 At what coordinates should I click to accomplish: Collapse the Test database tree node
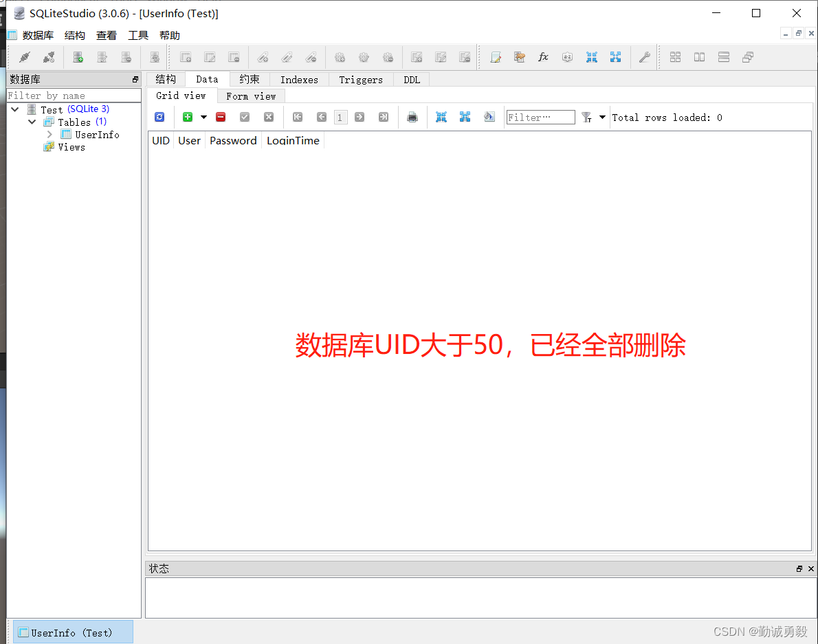(14, 109)
